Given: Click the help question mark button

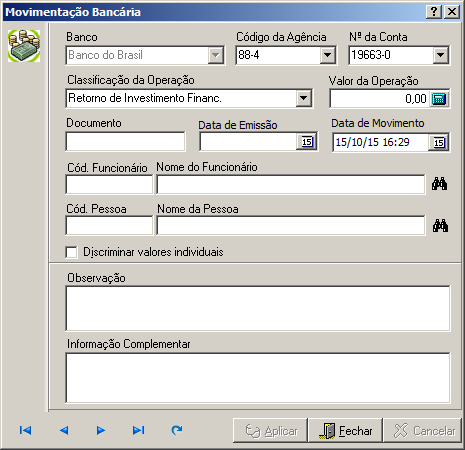Looking at the screenshot, I should pos(434,12).
